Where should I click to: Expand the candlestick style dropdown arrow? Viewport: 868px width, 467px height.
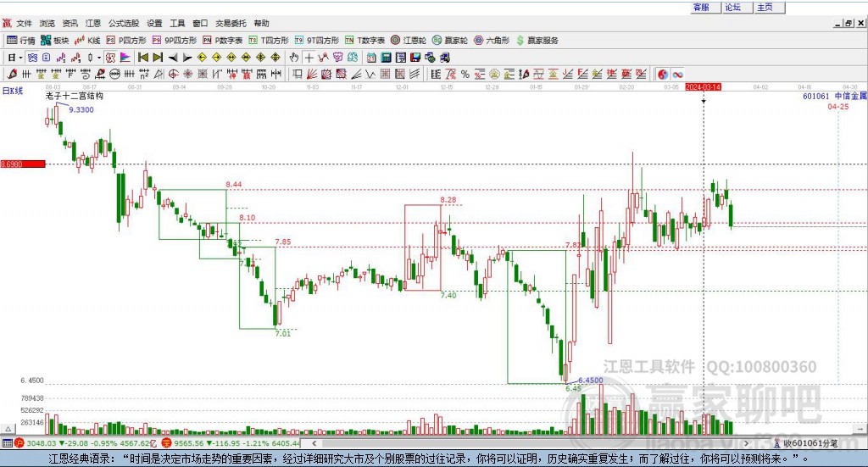99,58
